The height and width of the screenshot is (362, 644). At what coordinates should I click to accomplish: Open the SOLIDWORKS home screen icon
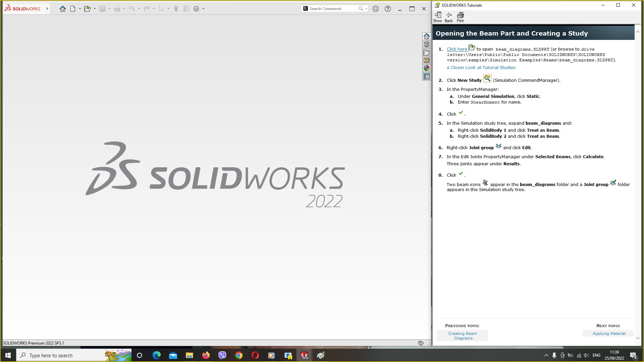[62, 8]
